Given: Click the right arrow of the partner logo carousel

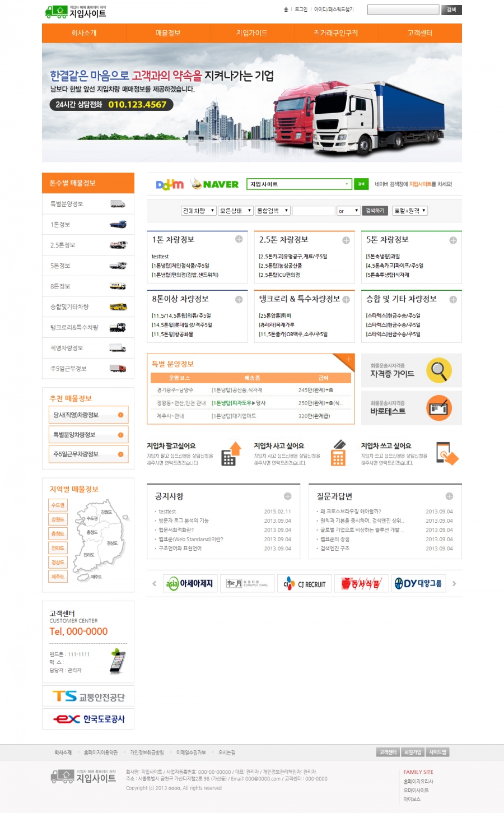Looking at the screenshot, I should (454, 584).
